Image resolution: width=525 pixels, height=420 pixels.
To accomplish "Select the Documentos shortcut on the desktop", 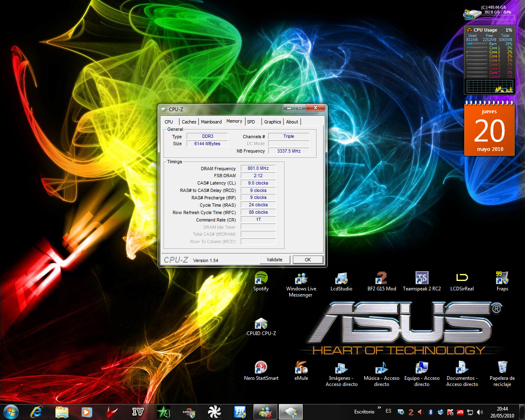I will (462, 374).
